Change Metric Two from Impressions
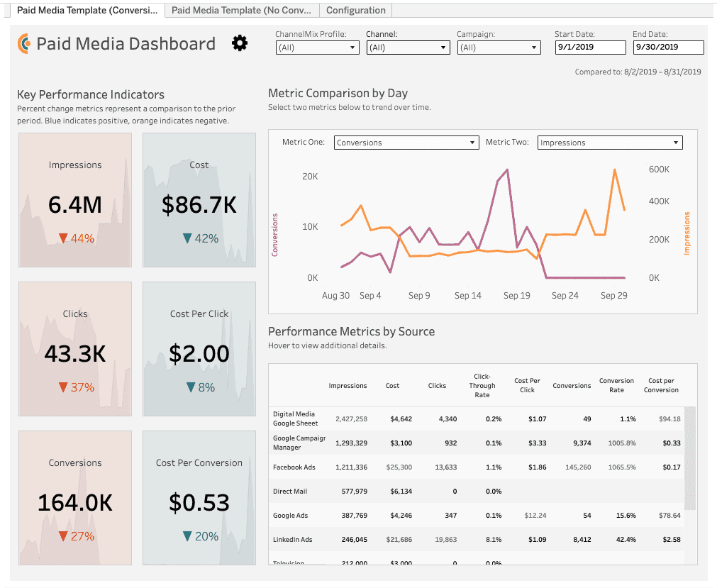Screen dimensions: 717x588 coord(610,143)
